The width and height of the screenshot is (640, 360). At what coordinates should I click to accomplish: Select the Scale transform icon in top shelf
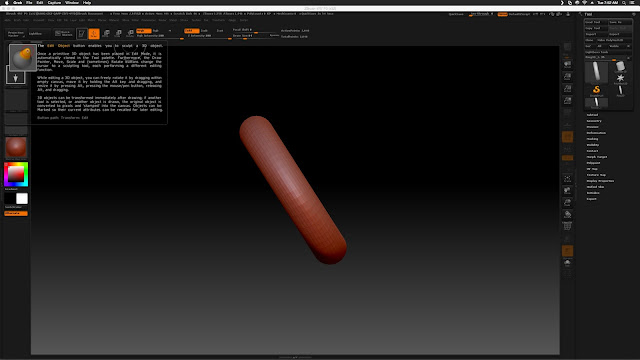[118, 34]
